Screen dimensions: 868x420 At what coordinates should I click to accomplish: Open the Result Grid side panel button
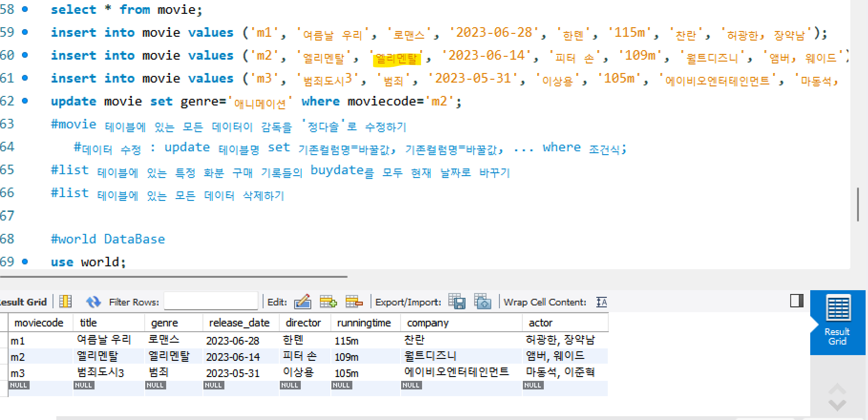[x=837, y=322]
